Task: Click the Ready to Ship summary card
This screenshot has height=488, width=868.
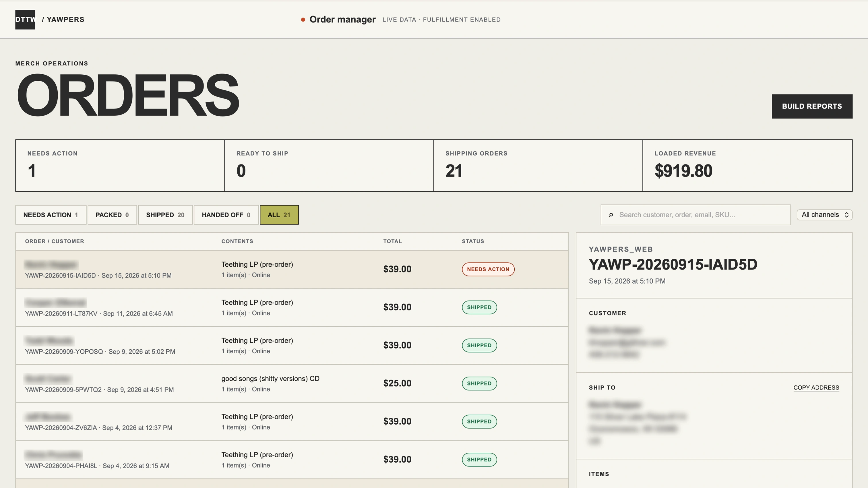Action: pos(329,165)
